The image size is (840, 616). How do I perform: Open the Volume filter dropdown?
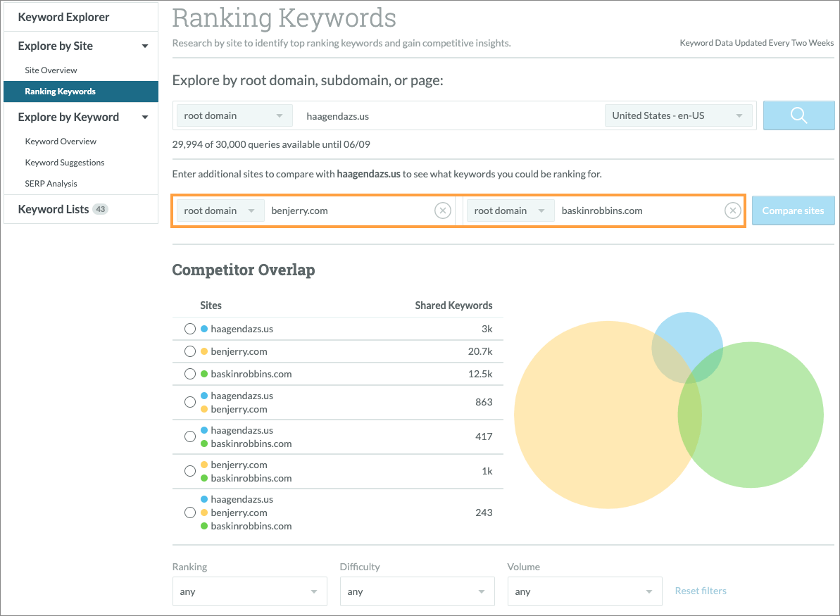coord(585,591)
